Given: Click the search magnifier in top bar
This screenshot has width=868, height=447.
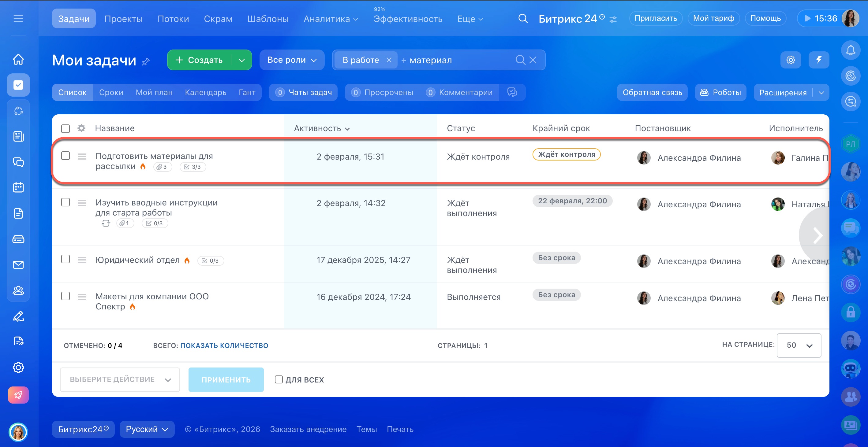Looking at the screenshot, I should (x=523, y=19).
